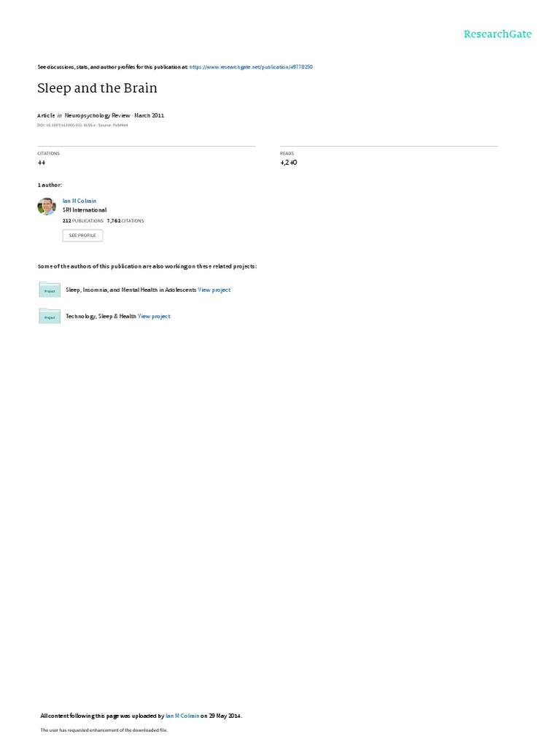Click the project folder icon beside Technology, Sleep & Health
The height and width of the screenshot is (747, 560).
click(50, 316)
